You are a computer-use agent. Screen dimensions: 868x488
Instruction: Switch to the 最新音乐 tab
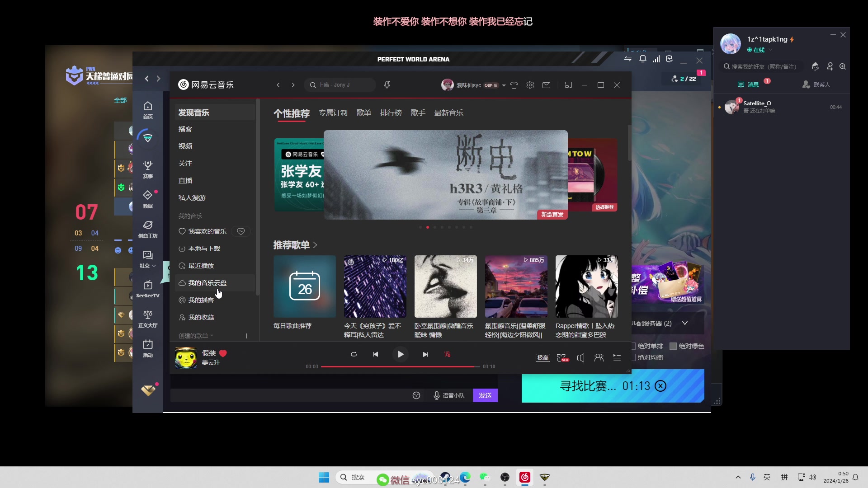click(449, 113)
